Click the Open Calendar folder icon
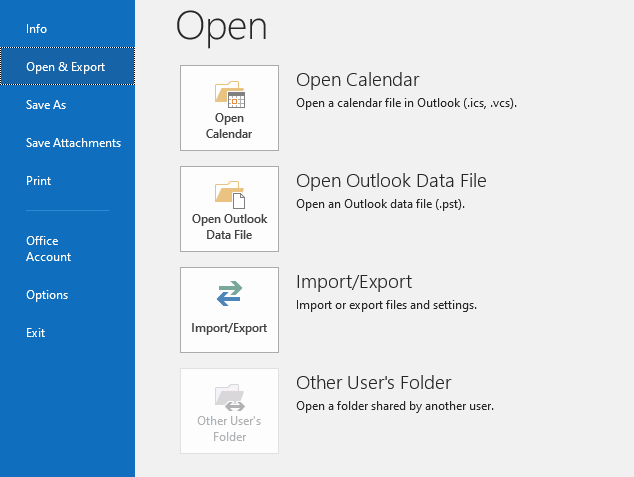 [230, 94]
